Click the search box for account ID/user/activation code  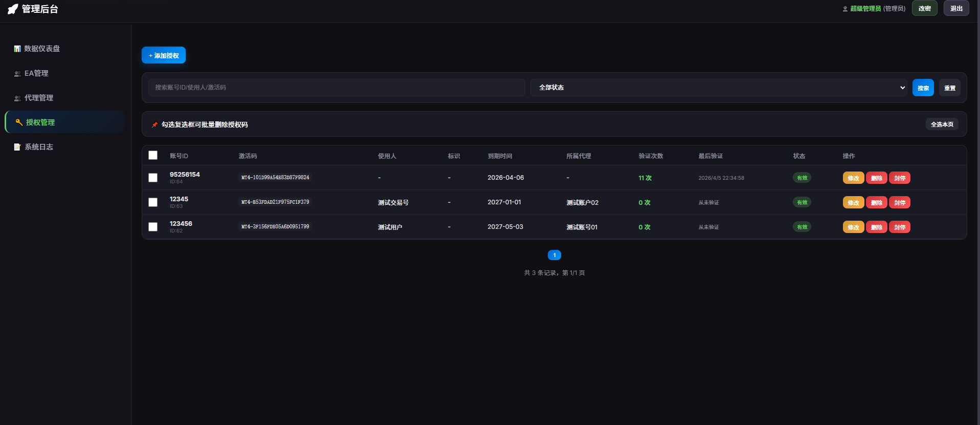click(337, 88)
